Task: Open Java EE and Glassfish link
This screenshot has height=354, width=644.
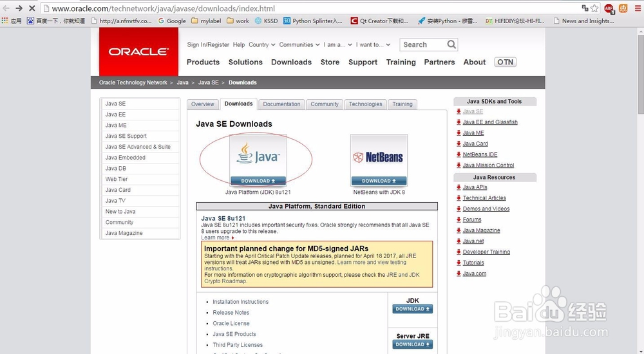Action: coord(490,122)
